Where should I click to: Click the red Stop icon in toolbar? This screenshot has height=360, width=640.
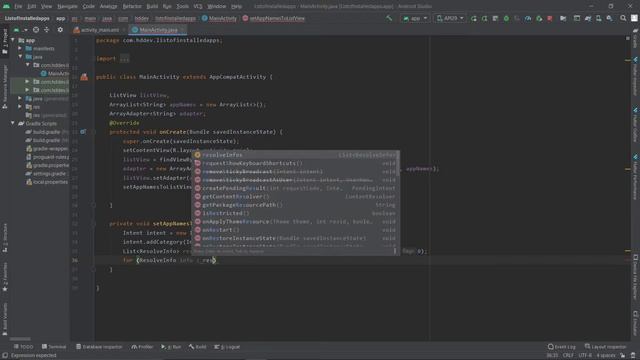(550, 18)
